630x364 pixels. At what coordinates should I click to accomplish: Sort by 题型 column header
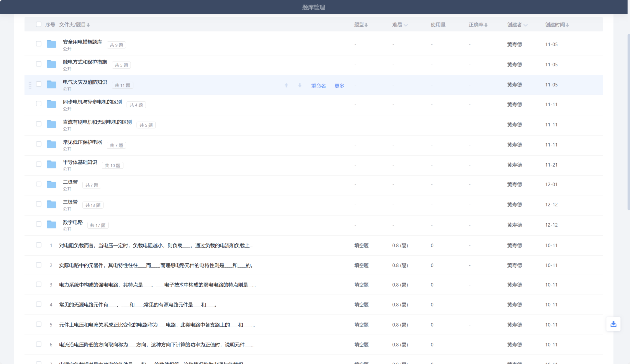(x=361, y=25)
